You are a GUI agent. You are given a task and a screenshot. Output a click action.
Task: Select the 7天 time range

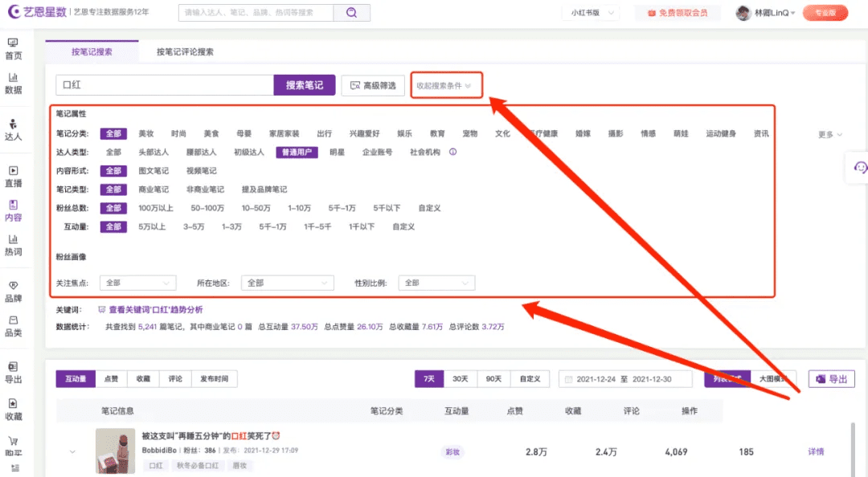click(x=429, y=379)
